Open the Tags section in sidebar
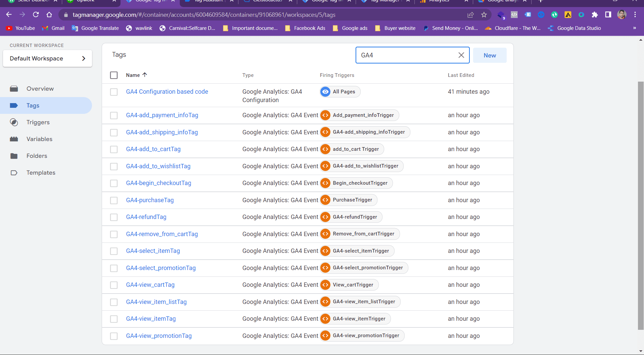Screen dimensions: 644x355 (x=33, y=105)
